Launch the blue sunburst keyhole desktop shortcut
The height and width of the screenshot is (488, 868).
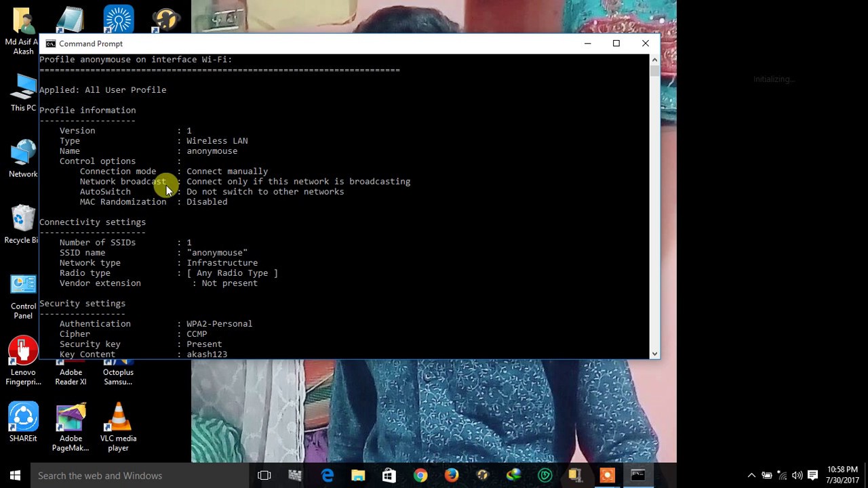(118, 19)
